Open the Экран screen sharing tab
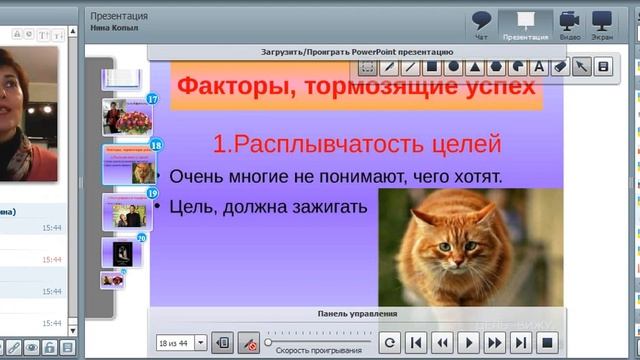The height and width of the screenshot is (360, 640). tap(602, 25)
